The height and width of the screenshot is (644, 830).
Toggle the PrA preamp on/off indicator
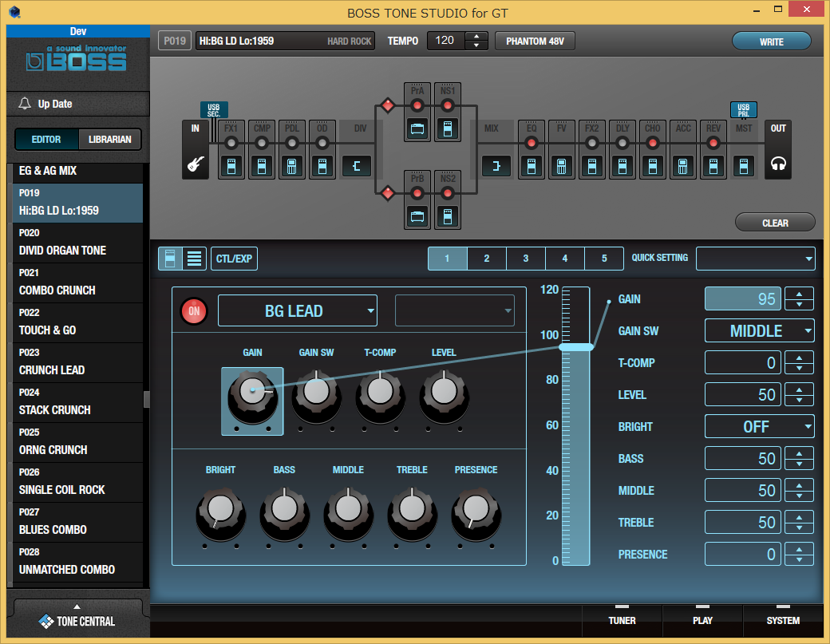pos(417,106)
